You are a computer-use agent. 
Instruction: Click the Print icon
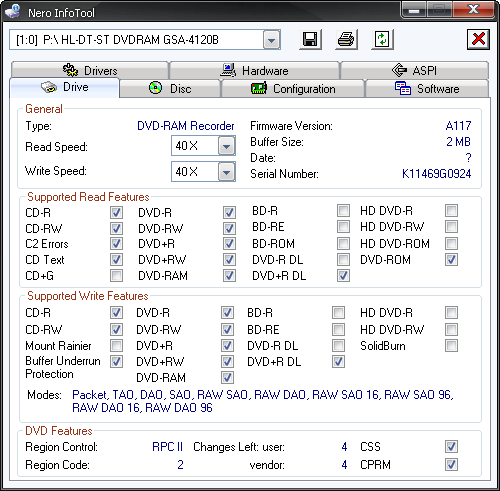[346, 39]
